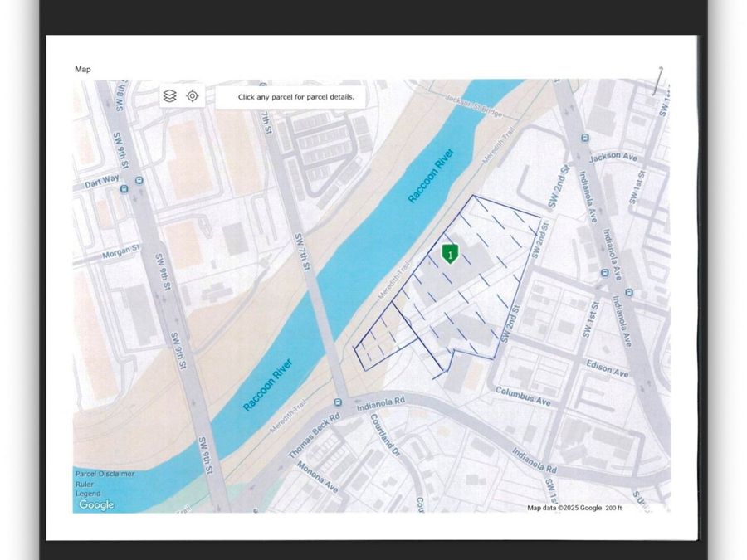Screen dimensions: 747x560
Task: Click the 'Dart Way' street label
Action: coord(102,182)
